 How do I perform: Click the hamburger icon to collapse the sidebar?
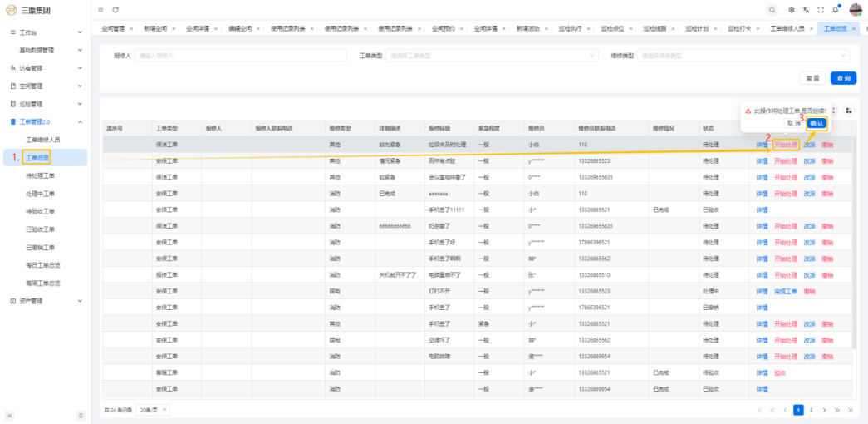click(101, 9)
